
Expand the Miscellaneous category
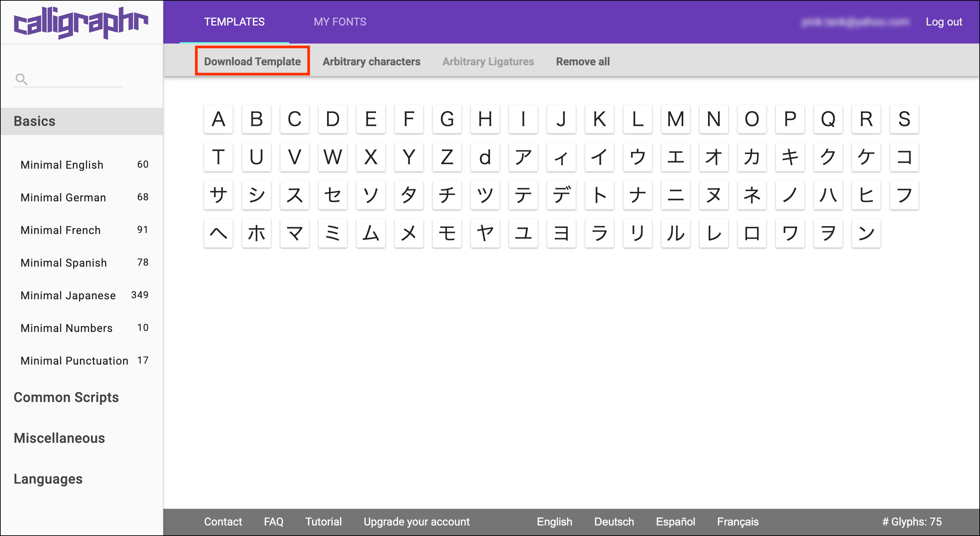[59, 438]
